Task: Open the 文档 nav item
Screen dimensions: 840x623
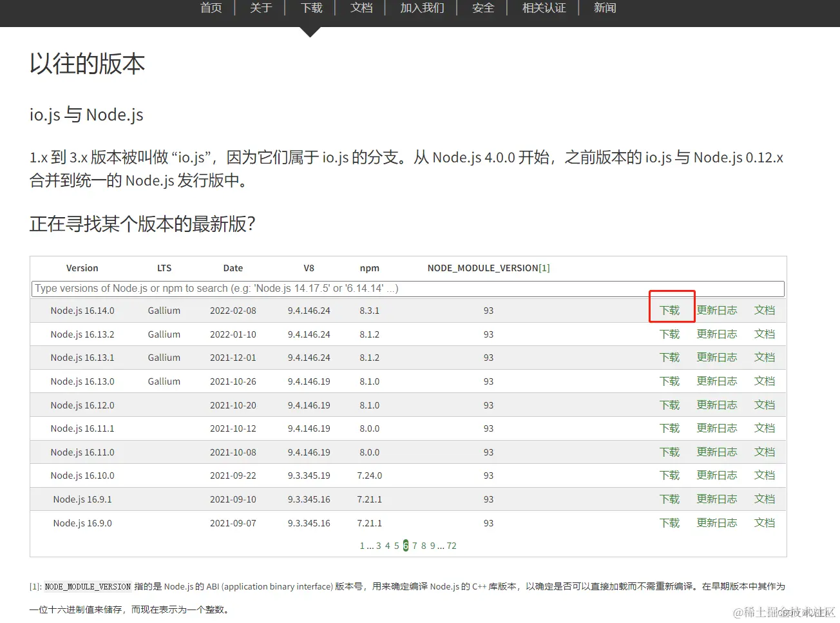Action: click(361, 8)
